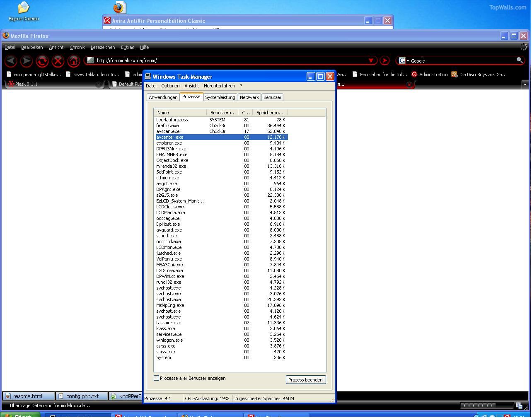Go to Firefox Home page icon
Screen dimensions: 532x420
[x=74, y=61]
